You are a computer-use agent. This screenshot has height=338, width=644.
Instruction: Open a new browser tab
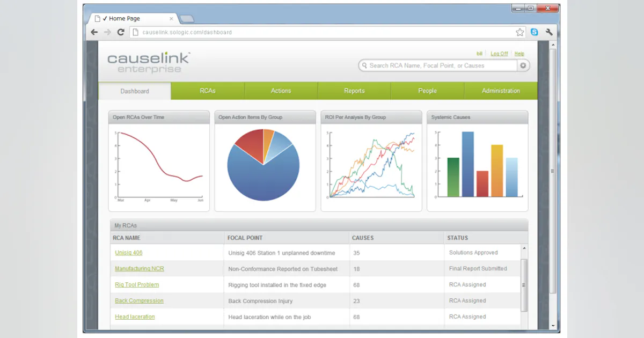pos(187,19)
